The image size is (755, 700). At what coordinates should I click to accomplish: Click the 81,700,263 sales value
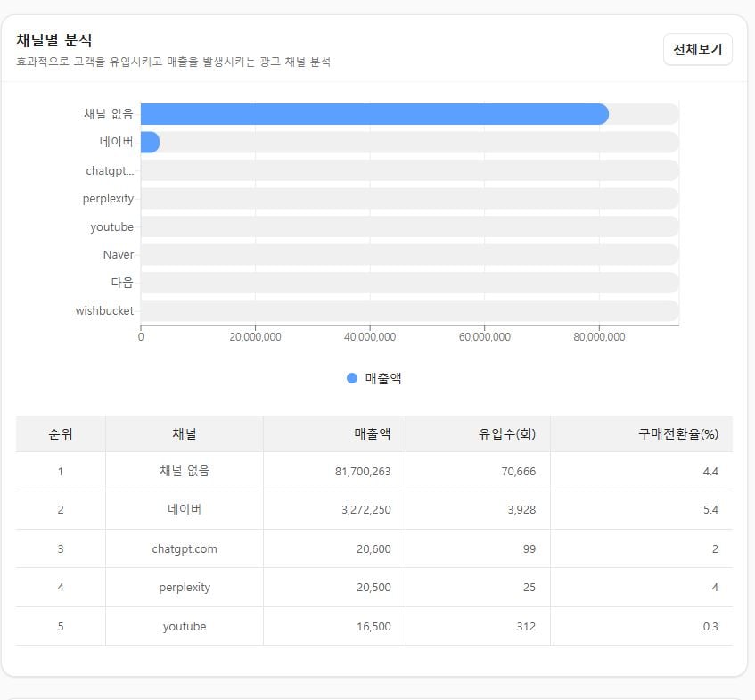click(363, 471)
